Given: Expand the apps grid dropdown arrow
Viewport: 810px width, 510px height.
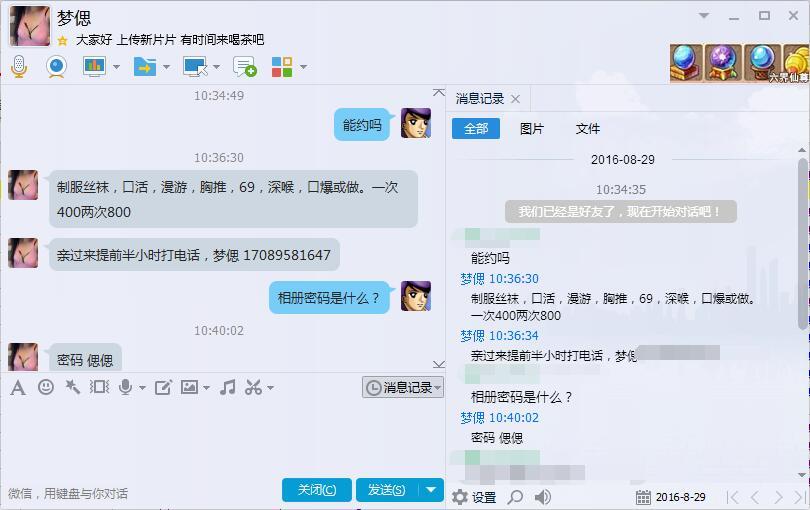Looking at the screenshot, I should [303, 67].
